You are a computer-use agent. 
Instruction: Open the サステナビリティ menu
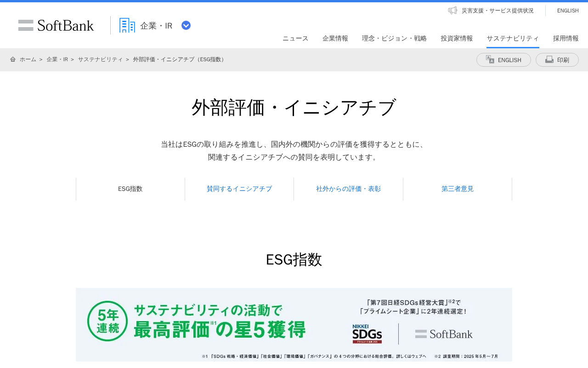point(513,38)
